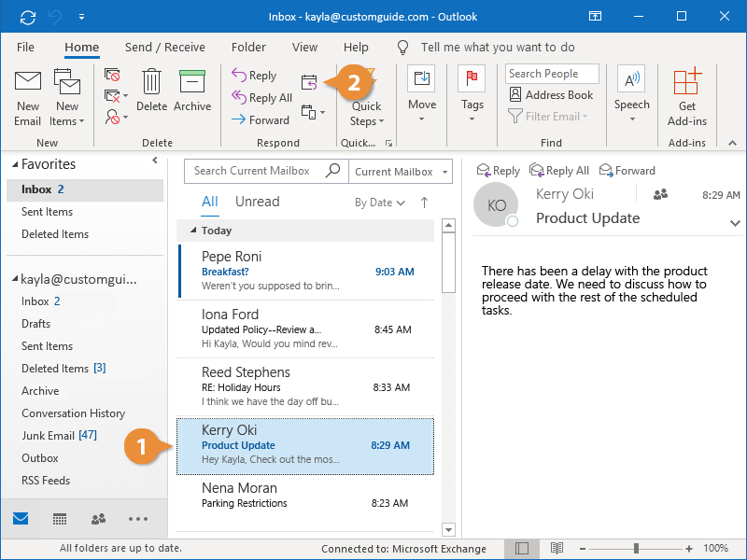The width and height of the screenshot is (747, 560).
Task: Open Quick Steps dialog launcher
Action: 388,144
